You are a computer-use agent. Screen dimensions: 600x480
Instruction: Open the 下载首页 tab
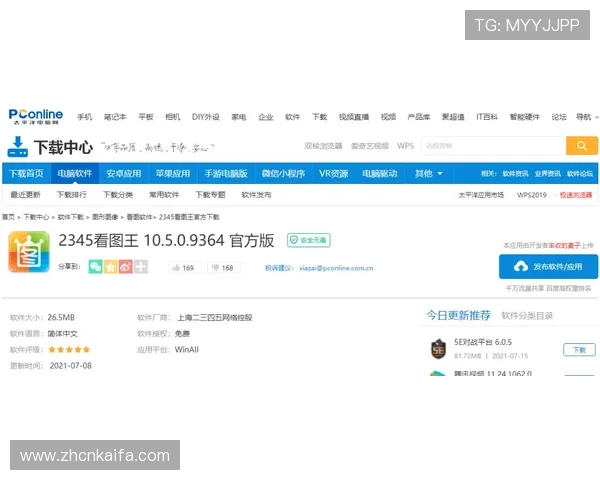pos(26,174)
